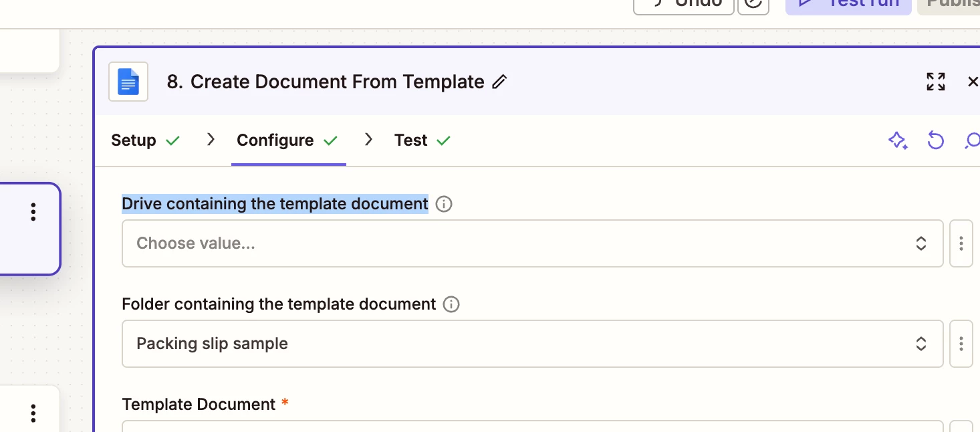Click the pencil icon to rename step
Viewport: 980px width, 432px height.
point(499,82)
